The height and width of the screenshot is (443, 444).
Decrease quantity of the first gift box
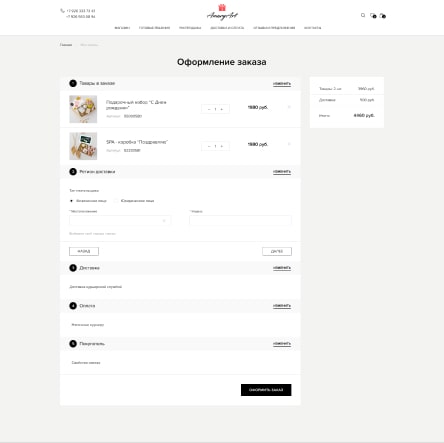coord(209,109)
